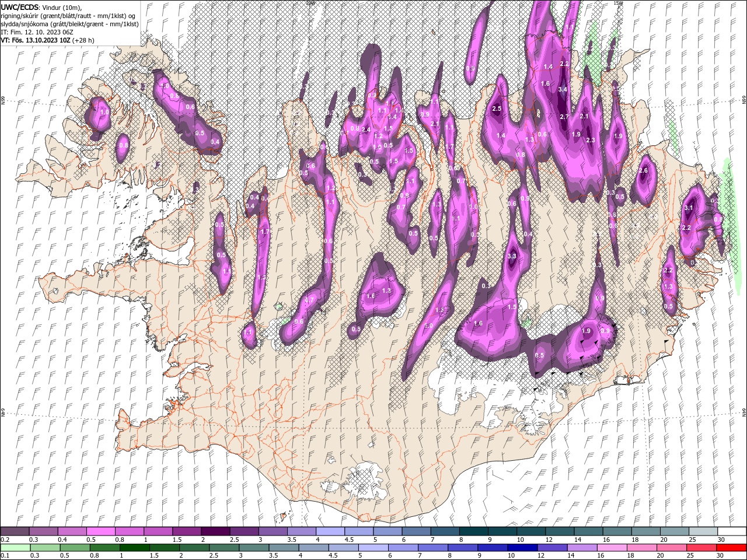This screenshot has height=560, width=747.
Task: Click the dark teal snow swatch labeled 8
Action: point(474,531)
